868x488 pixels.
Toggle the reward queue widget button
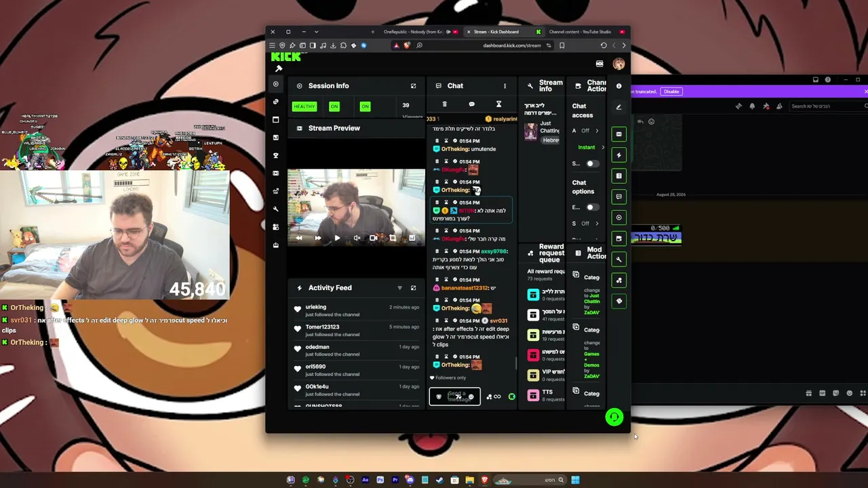618,280
